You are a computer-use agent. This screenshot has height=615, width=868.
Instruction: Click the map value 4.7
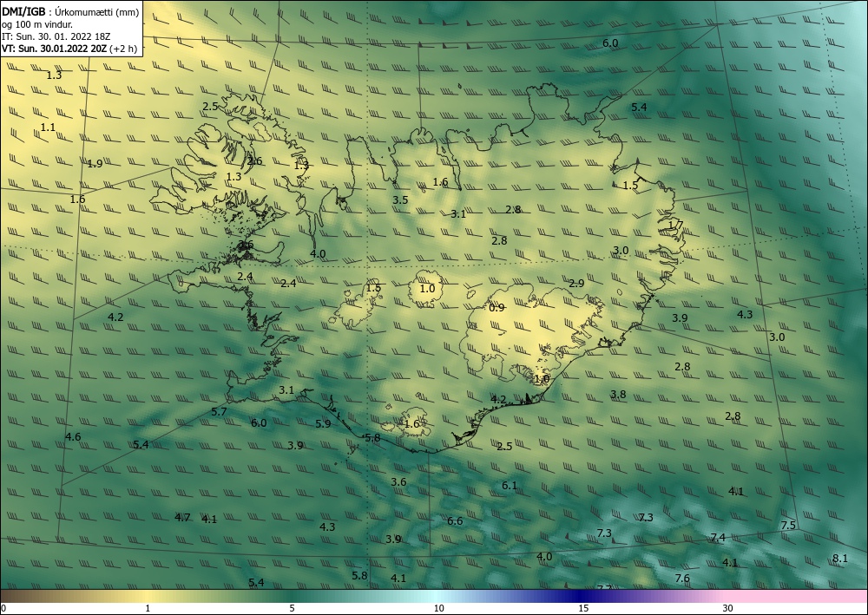click(x=182, y=518)
